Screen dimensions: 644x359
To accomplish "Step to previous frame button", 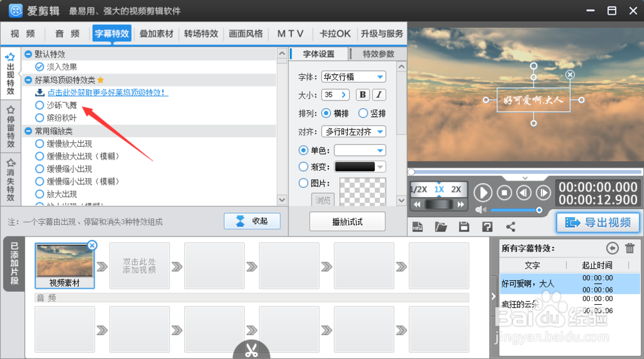I will tap(524, 193).
